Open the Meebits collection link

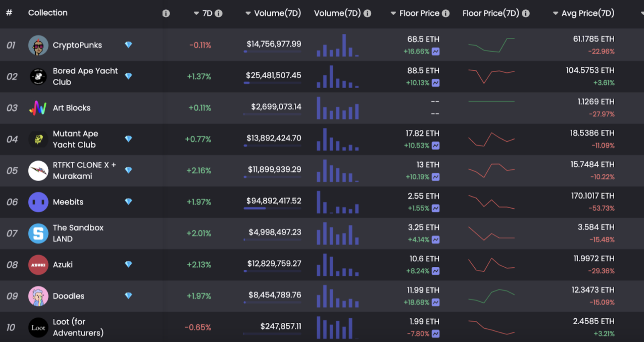tap(68, 202)
